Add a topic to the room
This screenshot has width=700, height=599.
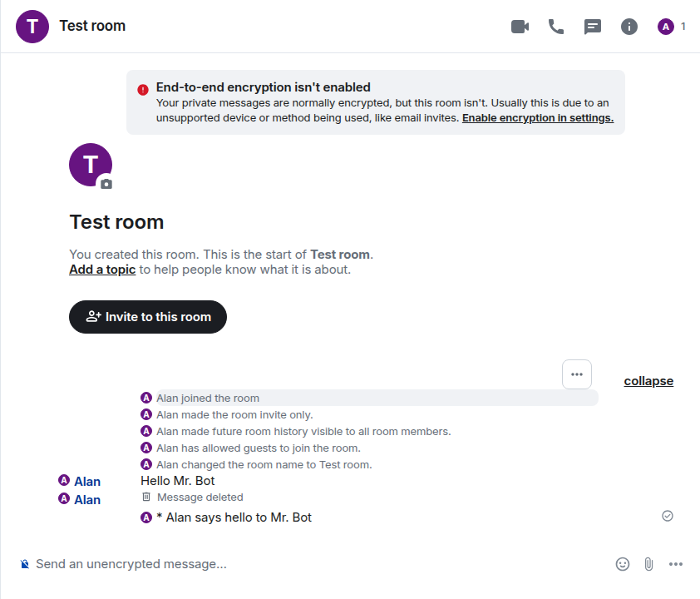pos(102,270)
